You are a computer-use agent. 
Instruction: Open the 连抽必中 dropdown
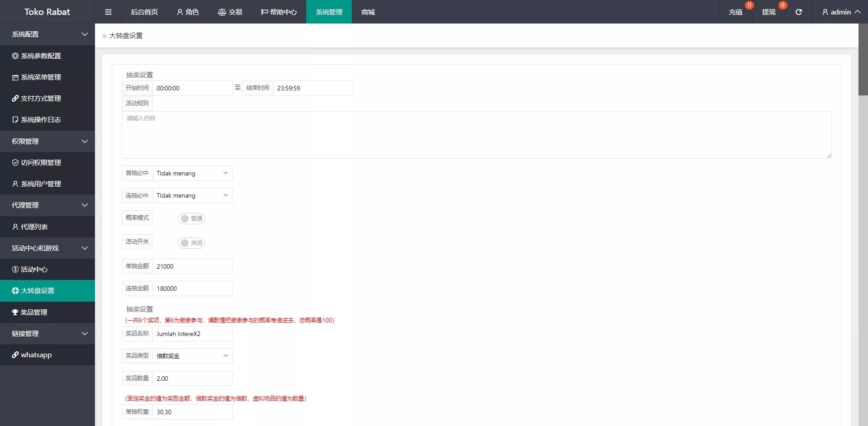pyautogui.click(x=192, y=195)
